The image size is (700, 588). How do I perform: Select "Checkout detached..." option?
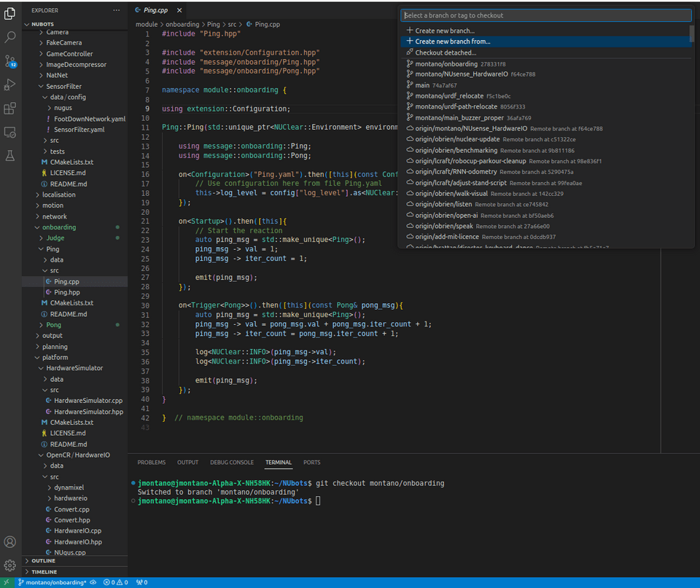[x=444, y=52]
